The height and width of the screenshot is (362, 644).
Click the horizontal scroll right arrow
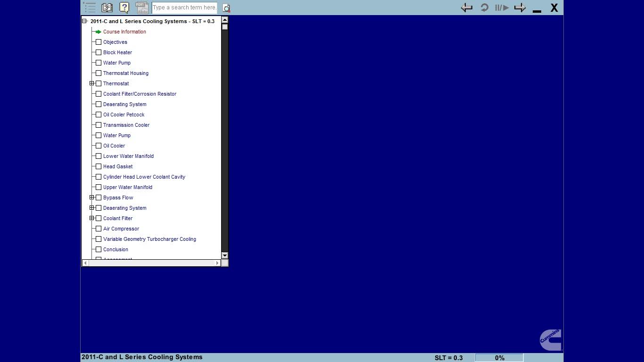tap(217, 263)
